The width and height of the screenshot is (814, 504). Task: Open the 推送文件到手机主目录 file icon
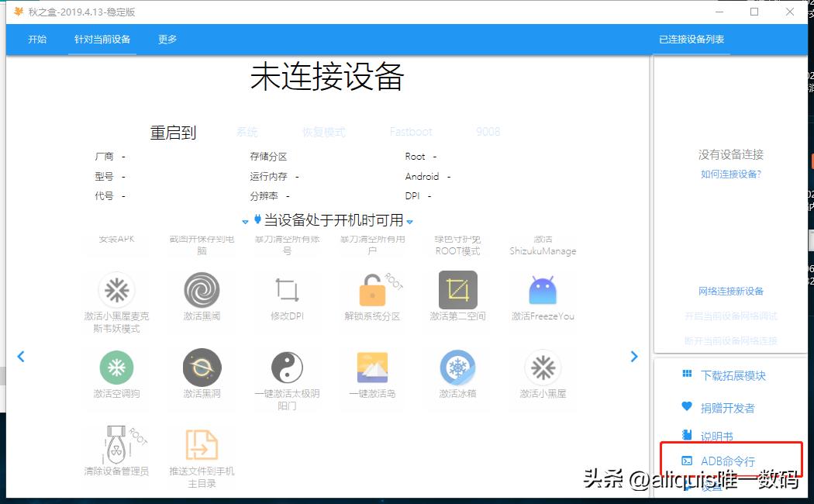pyautogui.click(x=202, y=445)
